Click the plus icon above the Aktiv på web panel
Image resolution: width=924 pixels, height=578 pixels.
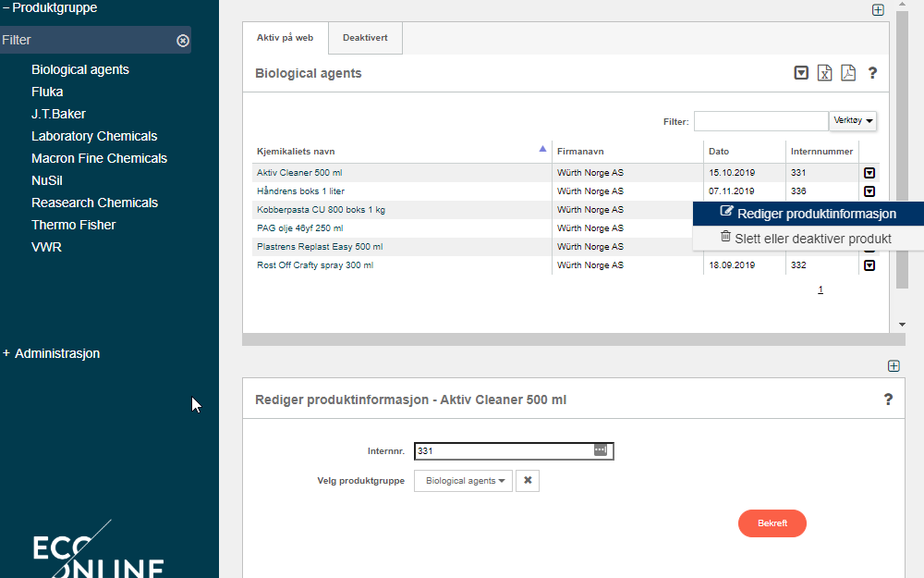coord(878,10)
